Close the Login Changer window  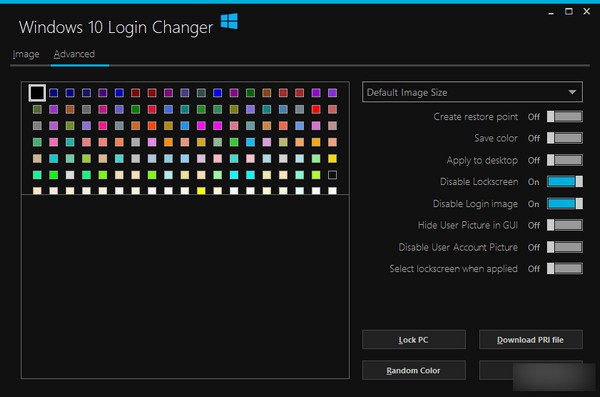(x=587, y=11)
